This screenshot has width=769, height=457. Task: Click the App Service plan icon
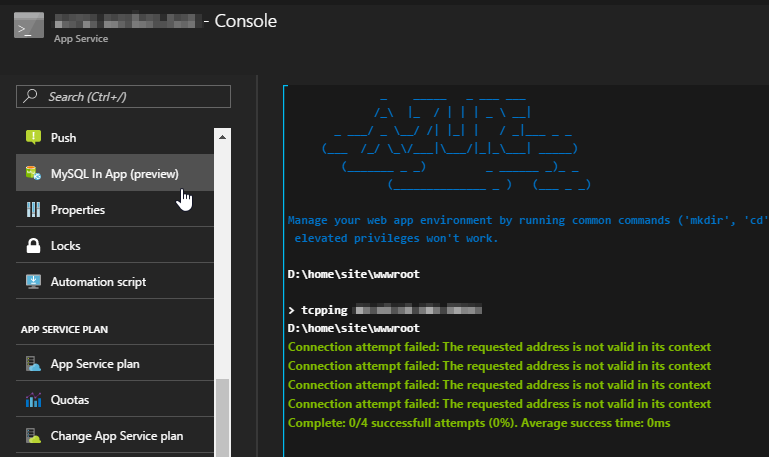click(33, 364)
